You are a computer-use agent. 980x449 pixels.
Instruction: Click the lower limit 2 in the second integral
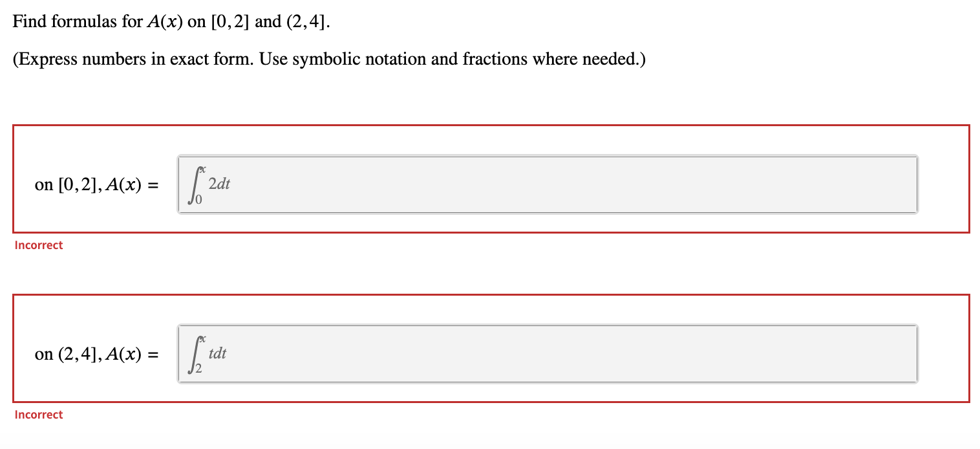pyautogui.click(x=198, y=368)
